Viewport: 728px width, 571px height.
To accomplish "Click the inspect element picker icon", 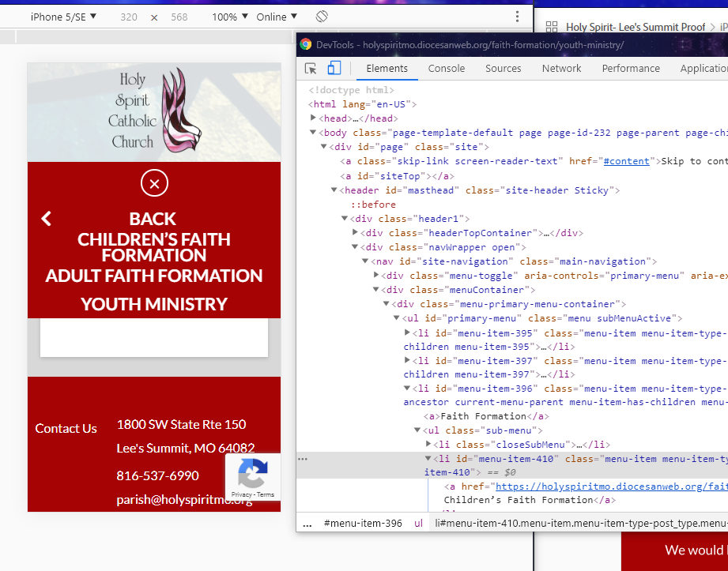I will point(311,69).
